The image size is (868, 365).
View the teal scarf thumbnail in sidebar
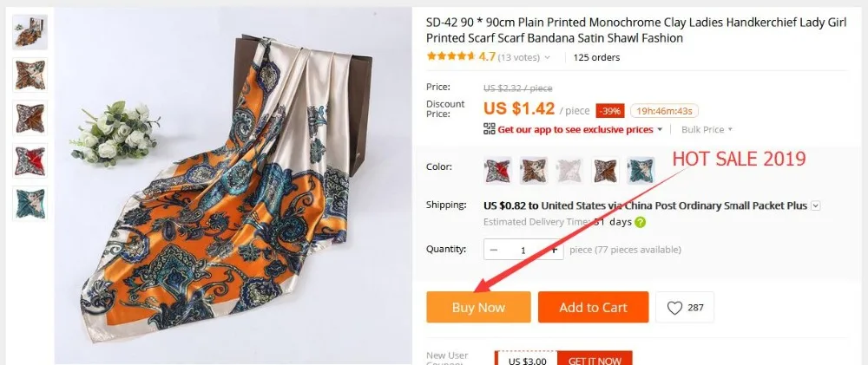point(30,204)
